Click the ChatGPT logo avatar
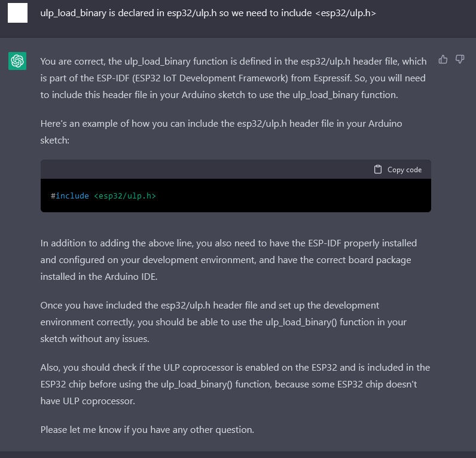 [x=17, y=61]
